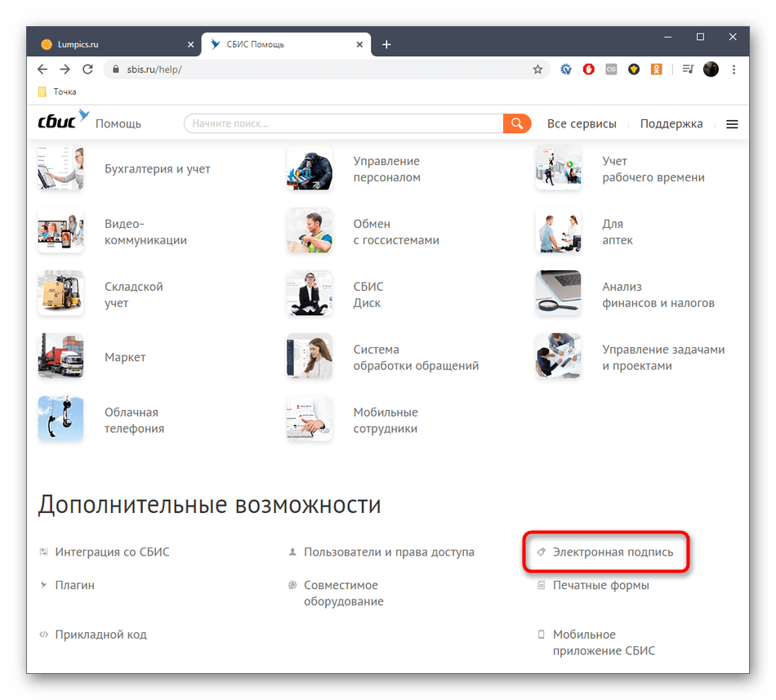The width and height of the screenshot is (776, 700).
Task: Click the tag icon by Электронная подпись
Action: pos(542,551)
